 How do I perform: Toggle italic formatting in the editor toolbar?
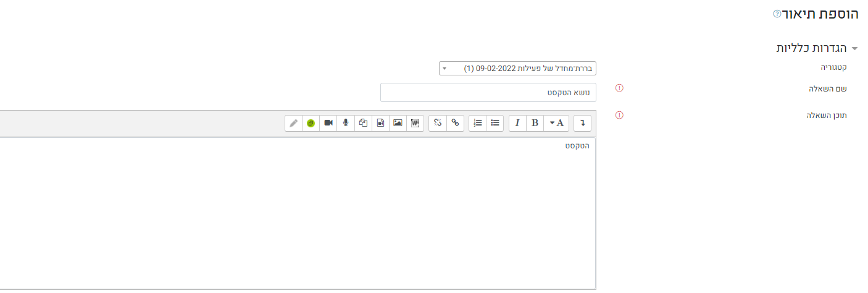pos(517,123)
